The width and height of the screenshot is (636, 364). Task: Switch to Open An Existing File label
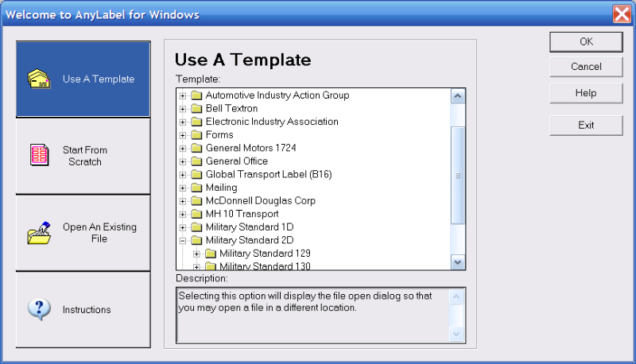click(99, 233)
